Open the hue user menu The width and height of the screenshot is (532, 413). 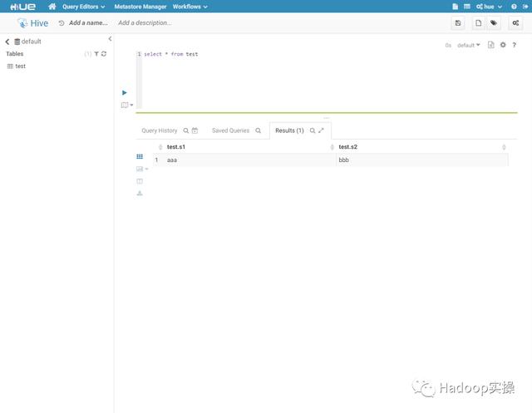click(489, 7)
